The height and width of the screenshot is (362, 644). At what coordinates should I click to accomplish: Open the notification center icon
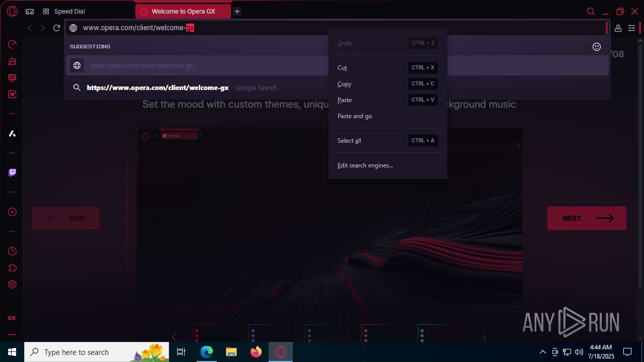pos(627,352)
